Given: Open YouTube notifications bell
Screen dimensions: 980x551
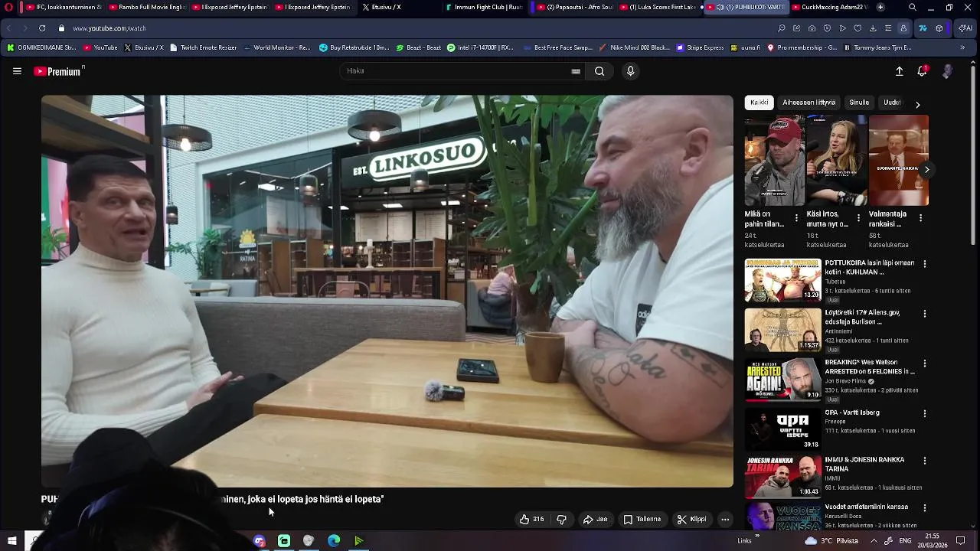Looking at the screenshot, I should 923,71.
